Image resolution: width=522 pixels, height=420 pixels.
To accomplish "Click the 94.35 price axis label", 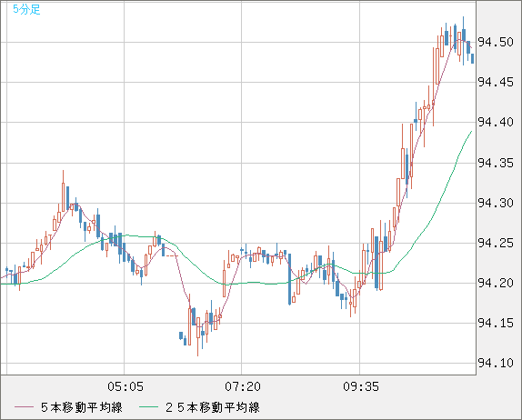I will coord(496,163).
